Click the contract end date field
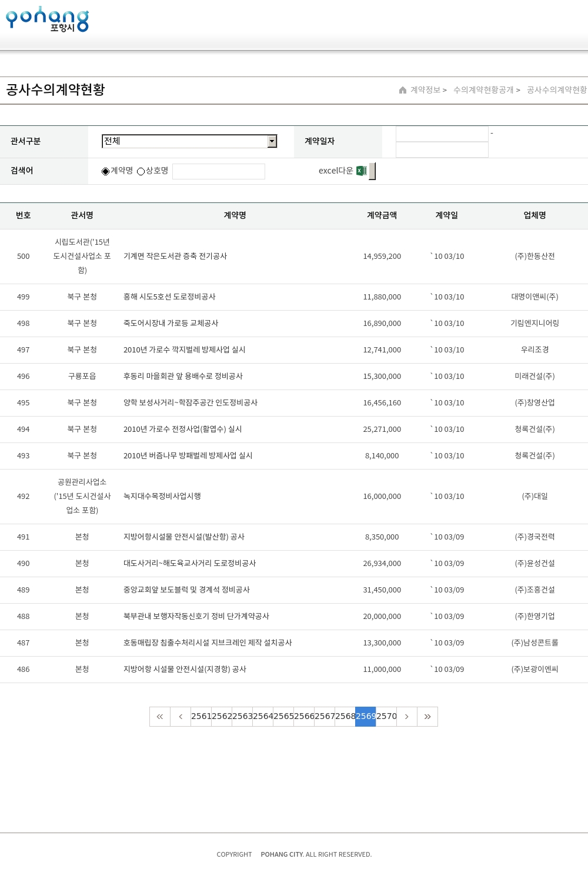Image resolution: width=588 pixels, height=892 pixels. tap(442, 150)
